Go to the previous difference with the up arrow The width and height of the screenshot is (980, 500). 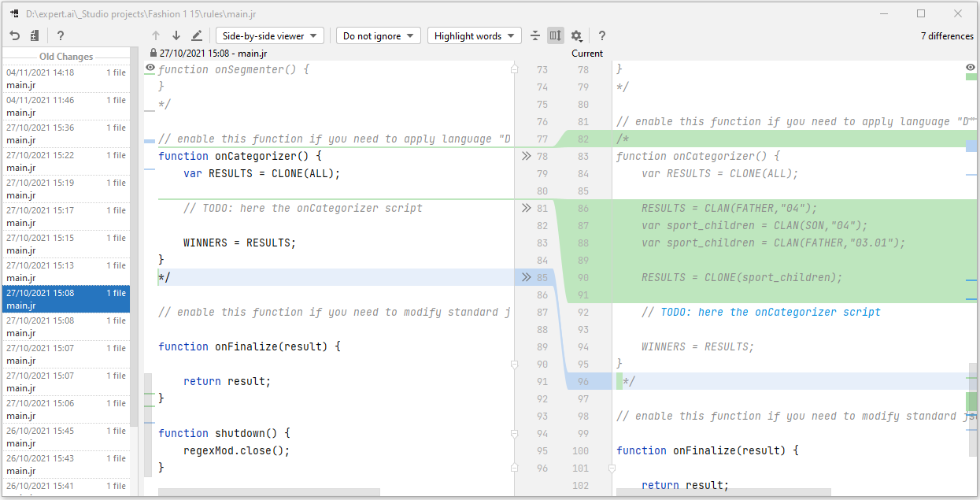[x=156, y=35]
